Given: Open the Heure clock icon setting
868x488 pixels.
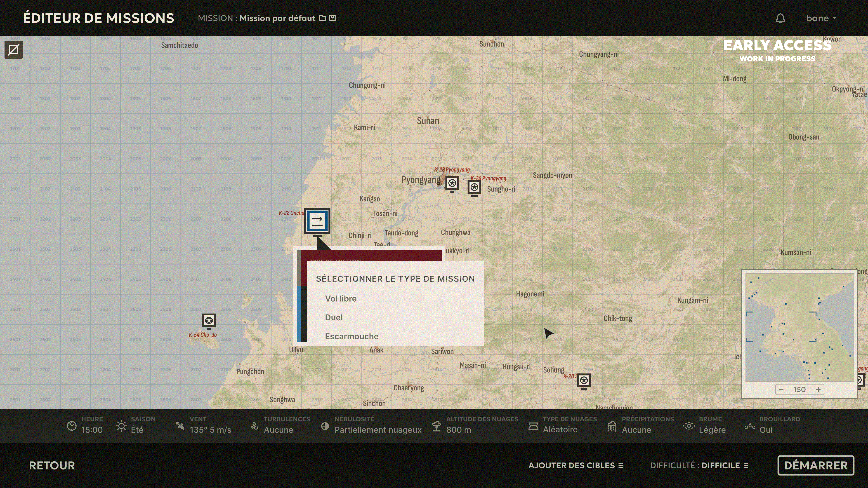Looking at the screenshot, I should pos(71,426).
